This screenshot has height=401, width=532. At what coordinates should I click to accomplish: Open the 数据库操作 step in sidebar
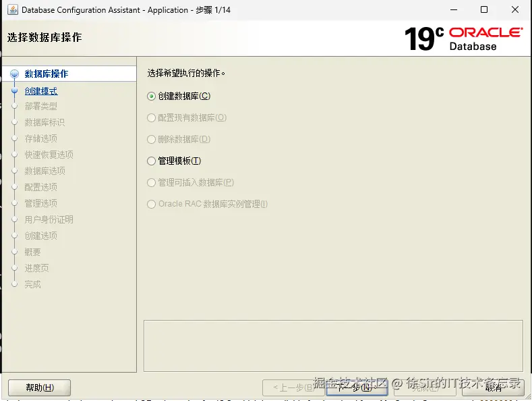click(46, 74)
